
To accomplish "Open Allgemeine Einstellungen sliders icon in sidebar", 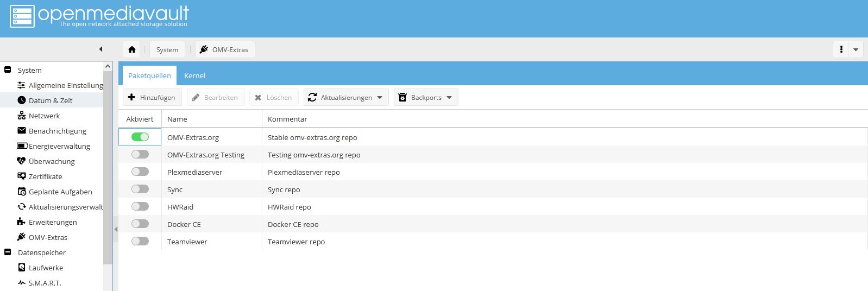I will coord(21,85).
